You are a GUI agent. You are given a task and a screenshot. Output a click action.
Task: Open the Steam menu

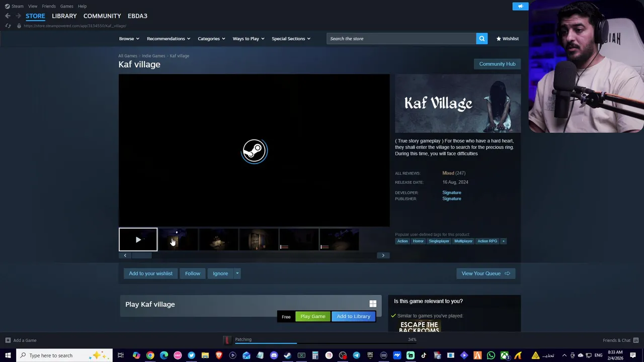pyautogui.click(x=18, y=6)
